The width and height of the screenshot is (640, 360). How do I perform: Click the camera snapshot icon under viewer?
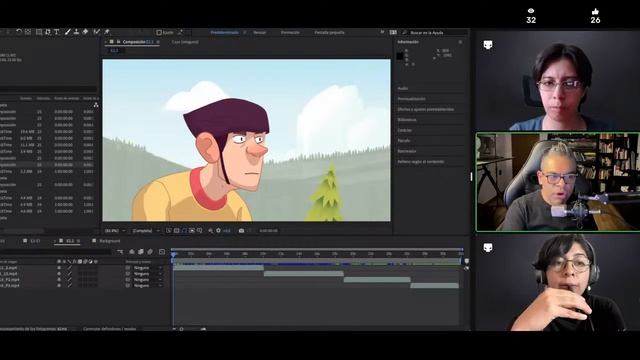(241, 231)
